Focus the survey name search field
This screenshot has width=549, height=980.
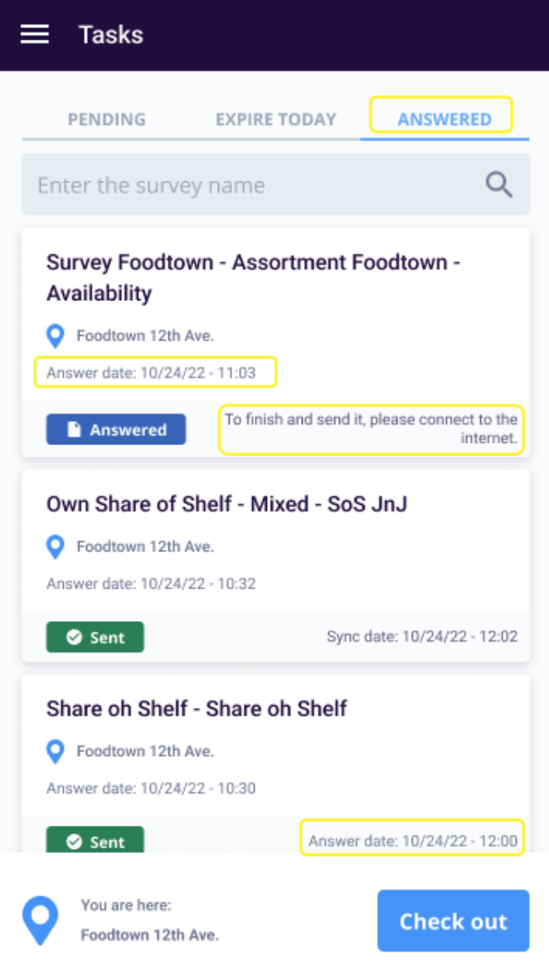tap(249, 184)
